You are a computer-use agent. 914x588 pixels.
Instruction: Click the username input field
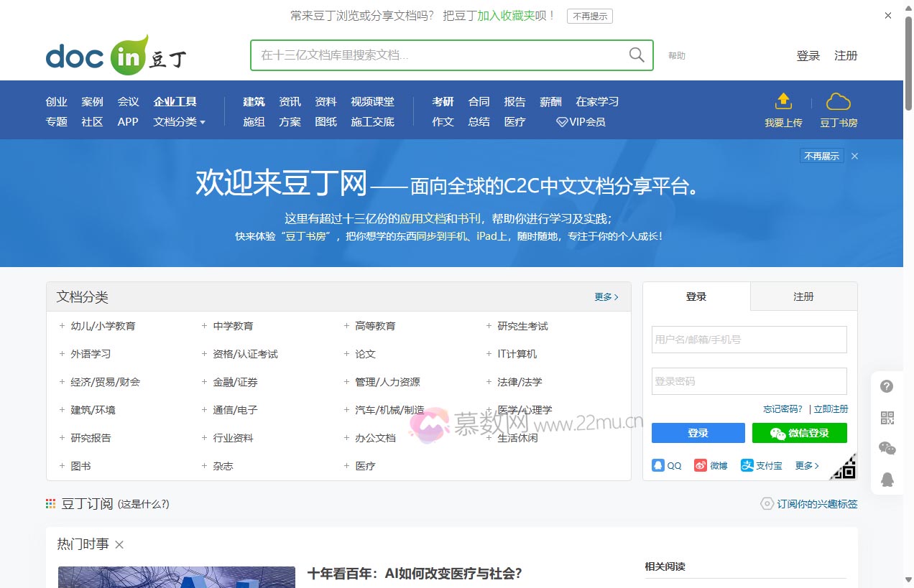749,339
